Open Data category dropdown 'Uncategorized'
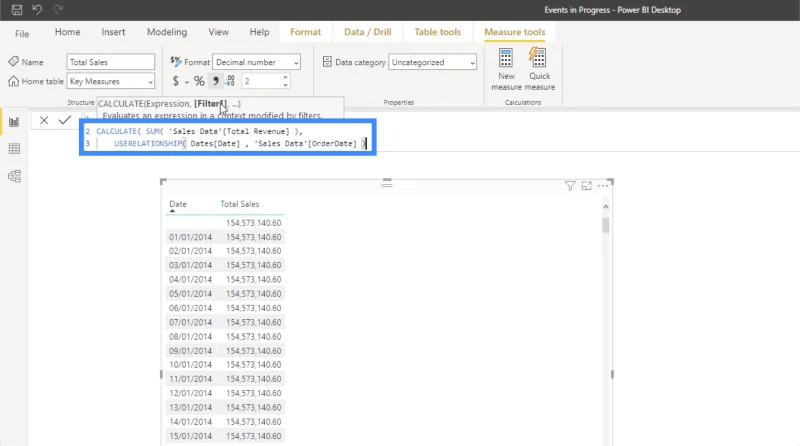The height and width of the screenshot is (446, 800). point(432,62)
